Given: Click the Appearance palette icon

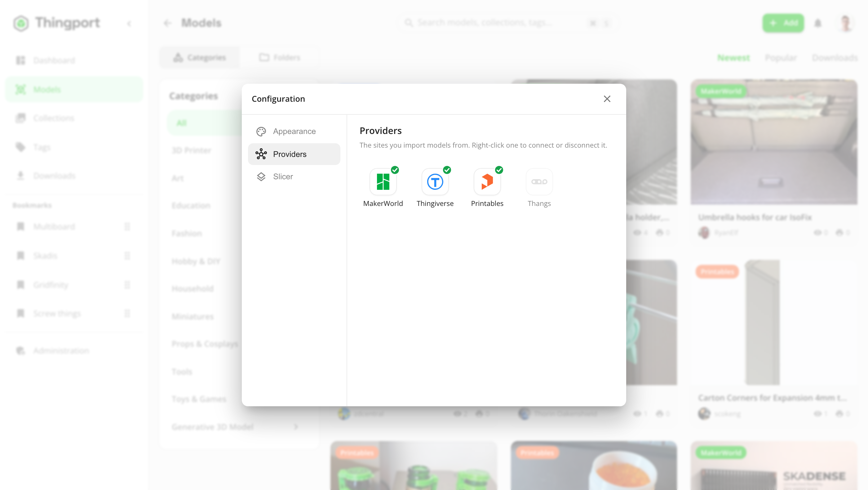Looking at the screenshot, I should pyautogui.click(x=261, y=131).
